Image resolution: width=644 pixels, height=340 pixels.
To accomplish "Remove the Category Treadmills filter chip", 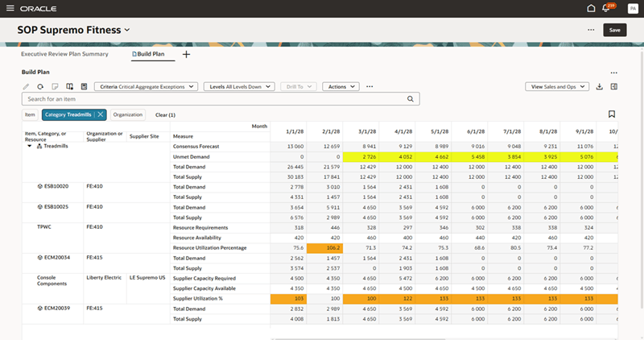I will tap(100, 115).
